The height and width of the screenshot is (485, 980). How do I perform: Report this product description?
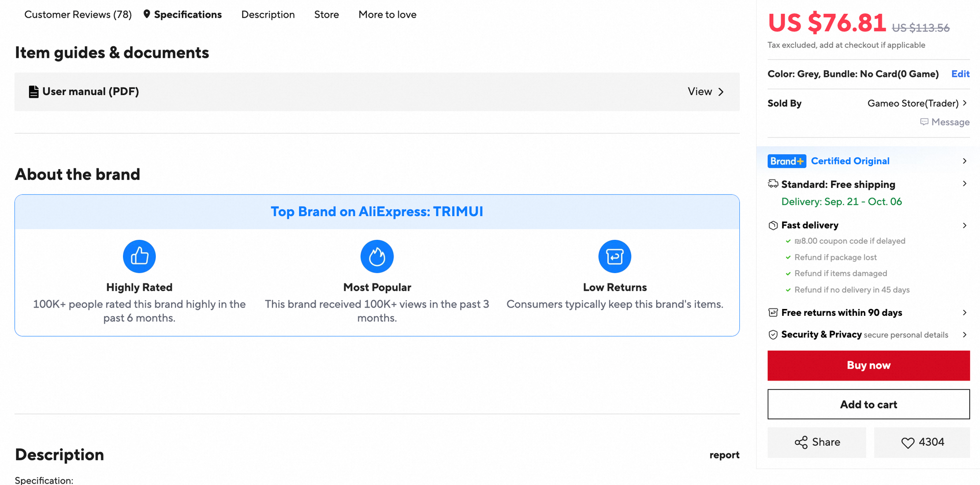coord(724,455)
